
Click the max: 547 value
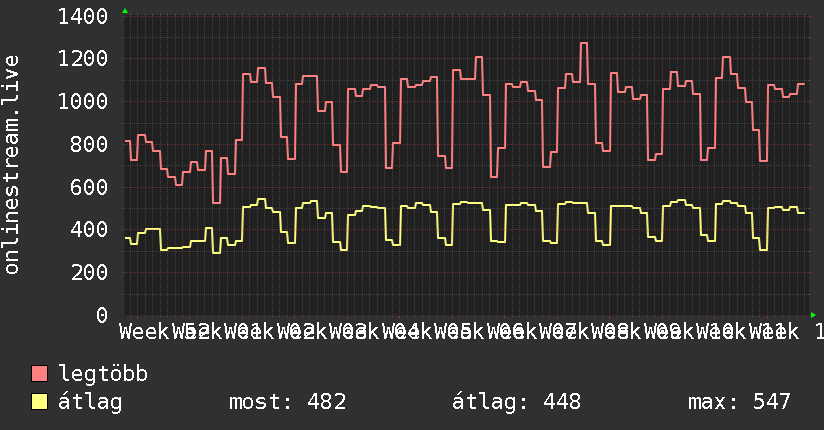click(x=739, y=402)
